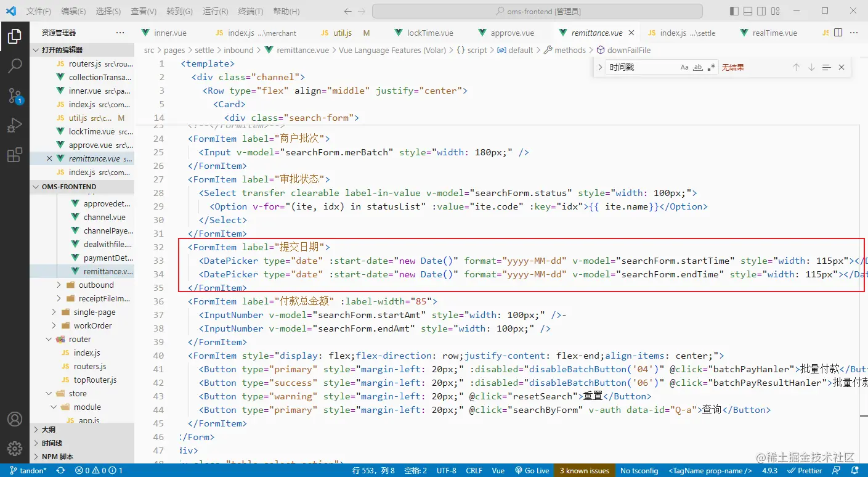This screenshot has height=477, width=868.
Task: Click Go Live in the status bar
Action: coord(532,470)
